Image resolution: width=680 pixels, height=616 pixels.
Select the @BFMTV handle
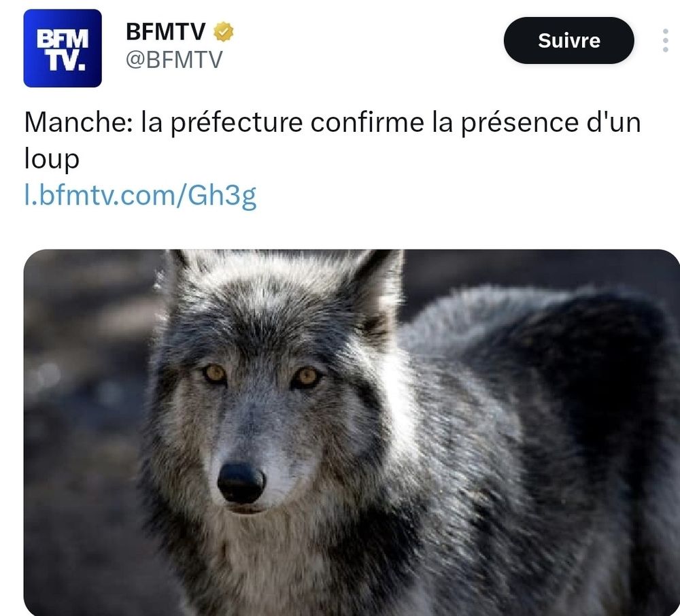(x=174, y=59)
